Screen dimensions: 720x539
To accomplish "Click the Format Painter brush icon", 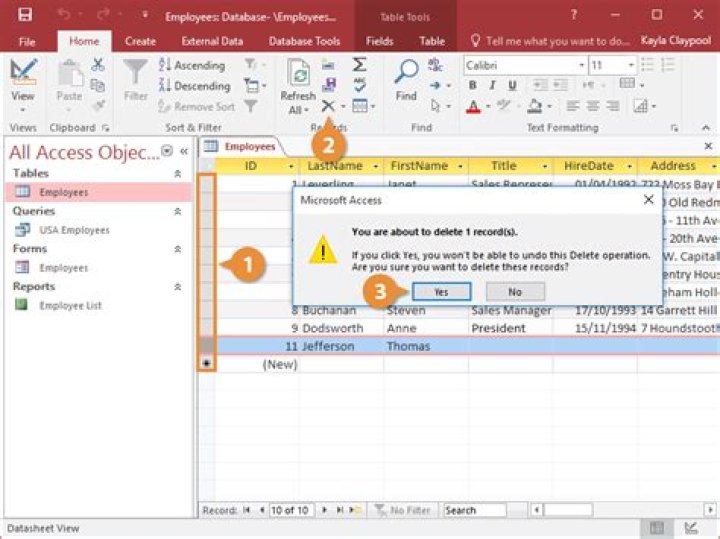I will 98,106.
